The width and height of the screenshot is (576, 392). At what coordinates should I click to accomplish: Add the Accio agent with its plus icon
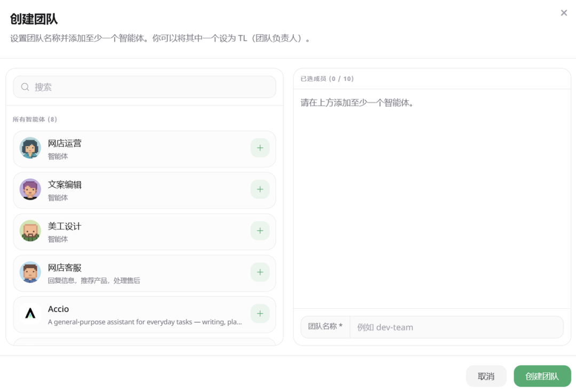pyautogui.click(x=260, y=314)
